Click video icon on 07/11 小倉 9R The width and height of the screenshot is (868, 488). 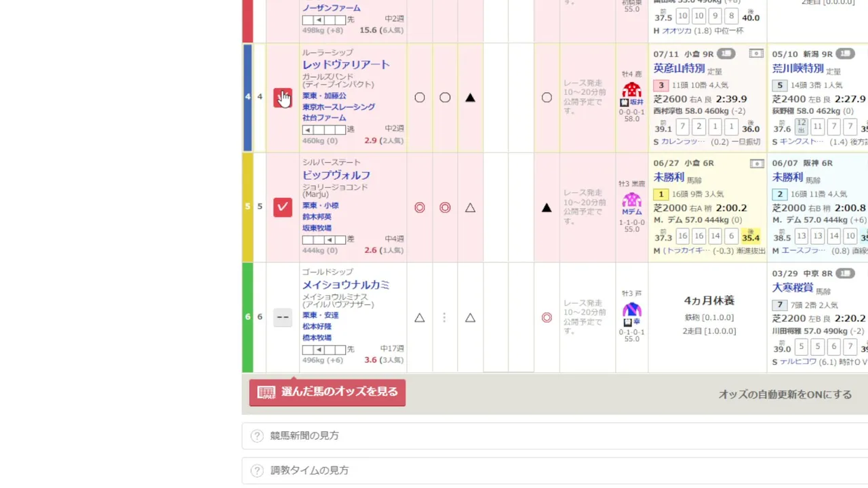(x=757, y=54)
